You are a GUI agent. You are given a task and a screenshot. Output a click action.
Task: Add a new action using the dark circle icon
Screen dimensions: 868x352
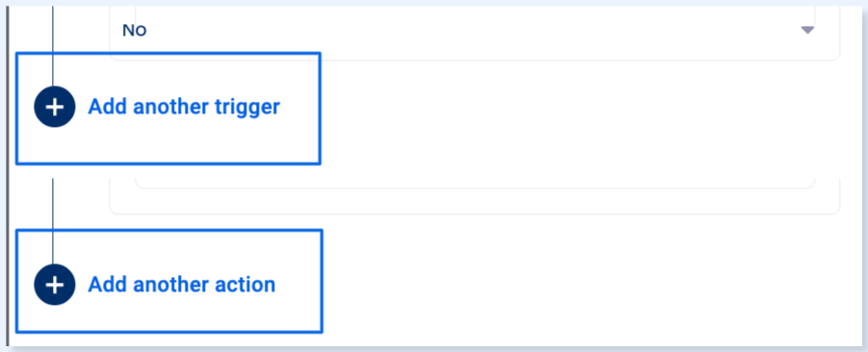(x=54, y=285)
